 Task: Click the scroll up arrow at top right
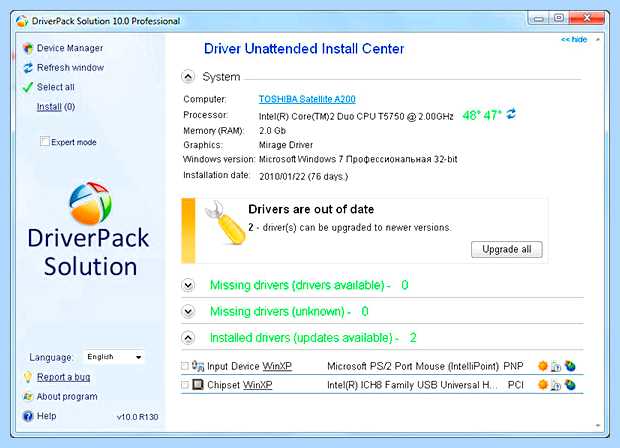click(597, 40)
